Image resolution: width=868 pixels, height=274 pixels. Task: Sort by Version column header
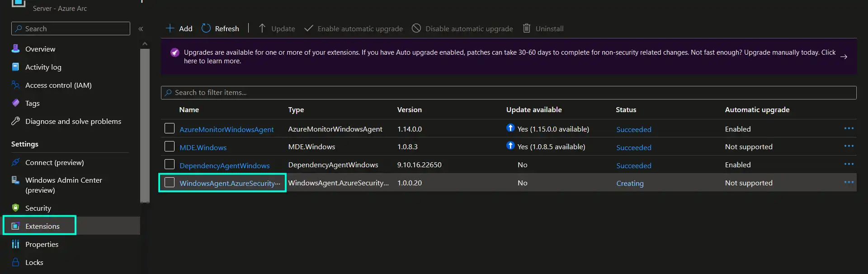click(410, 109)
